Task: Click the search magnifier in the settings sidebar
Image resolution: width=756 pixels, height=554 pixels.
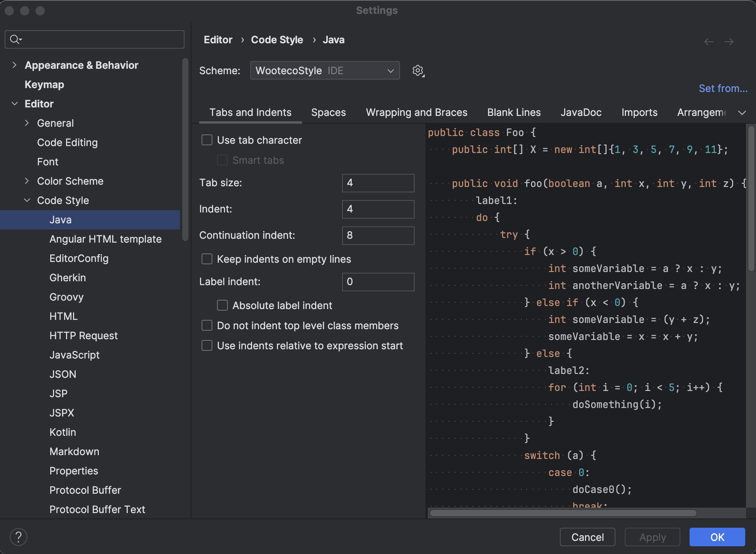Action: [15, 39]
